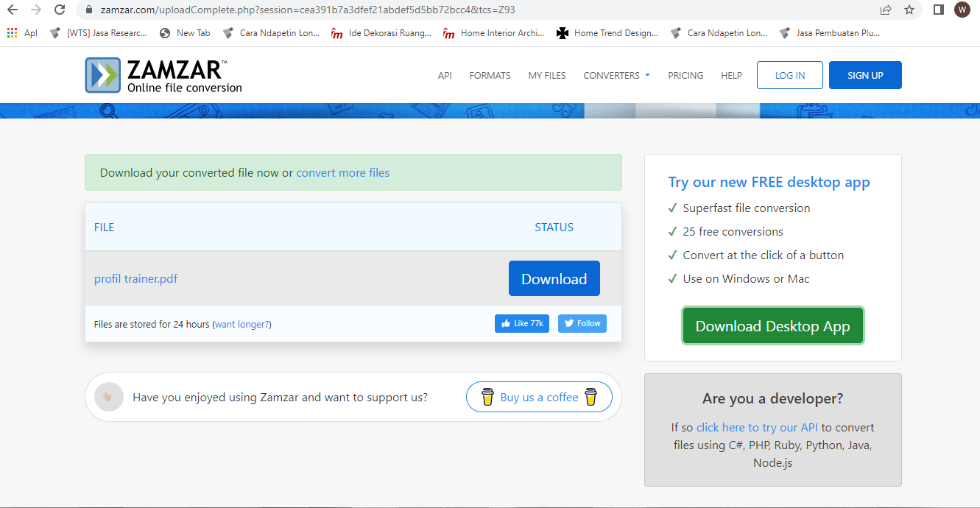Open the browser side panel icon
Image resolution: width=980 pixels, height=508 pixels.
(x=939, y=10)
